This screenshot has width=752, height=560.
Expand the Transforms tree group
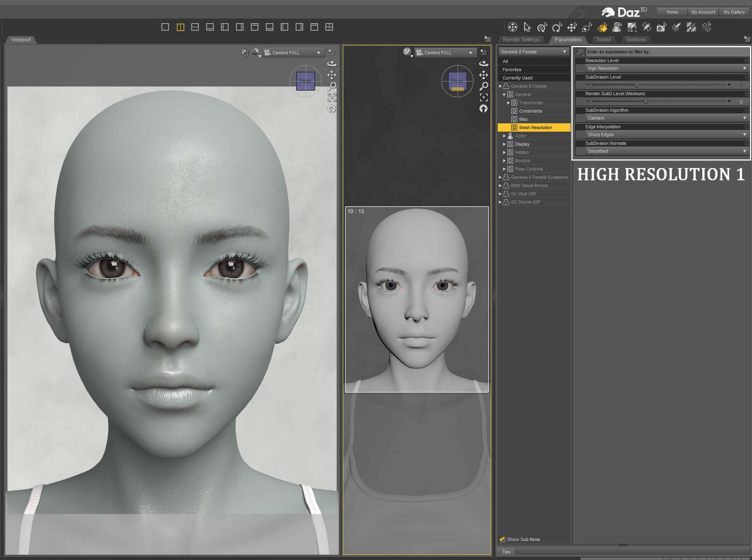(x=509, y=103)
